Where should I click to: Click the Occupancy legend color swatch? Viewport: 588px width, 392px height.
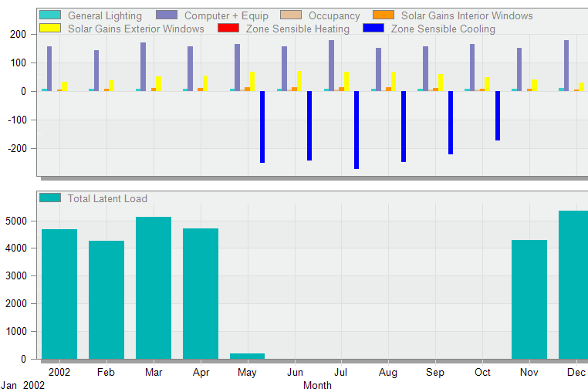291,15
